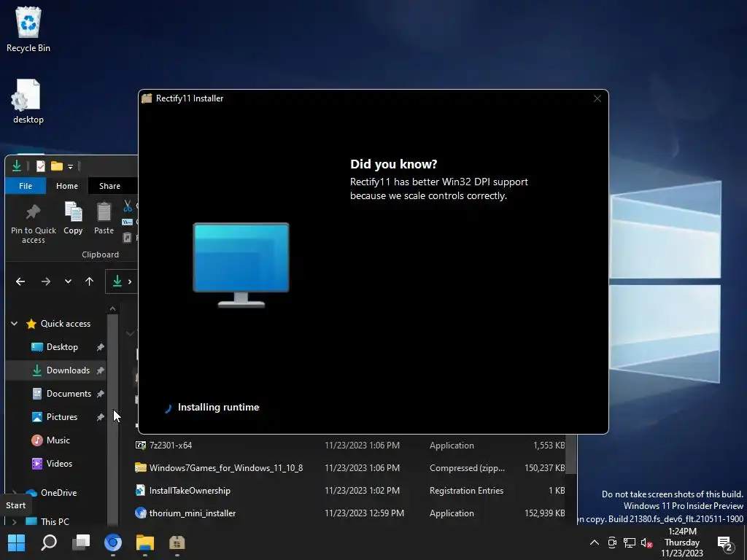Close the Rectify11 Installer window
Screen dimensions: 747x560
tap(597, 98)
